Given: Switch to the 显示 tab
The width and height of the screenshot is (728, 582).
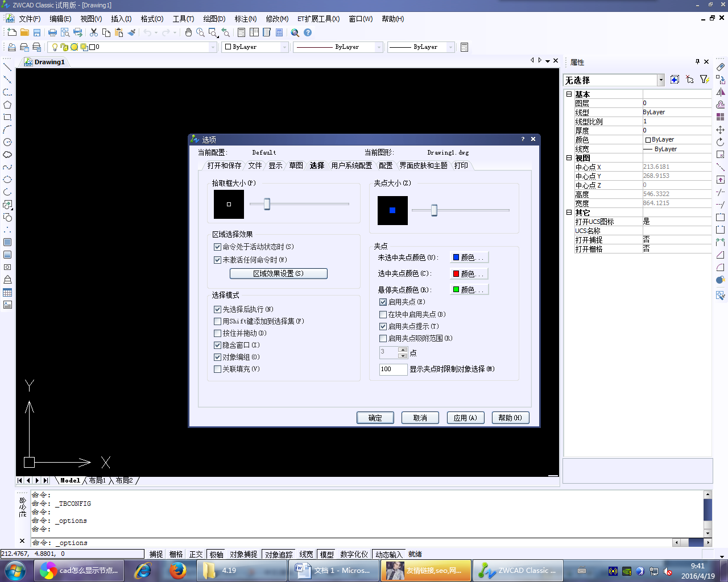Looking at the screenshot, I should point(275,165).
